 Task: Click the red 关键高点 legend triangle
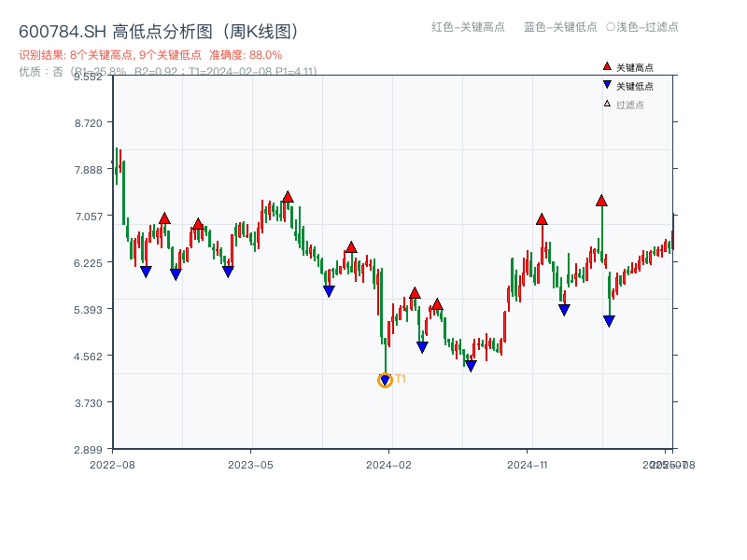pyautogui.click(x=607, y=66)
